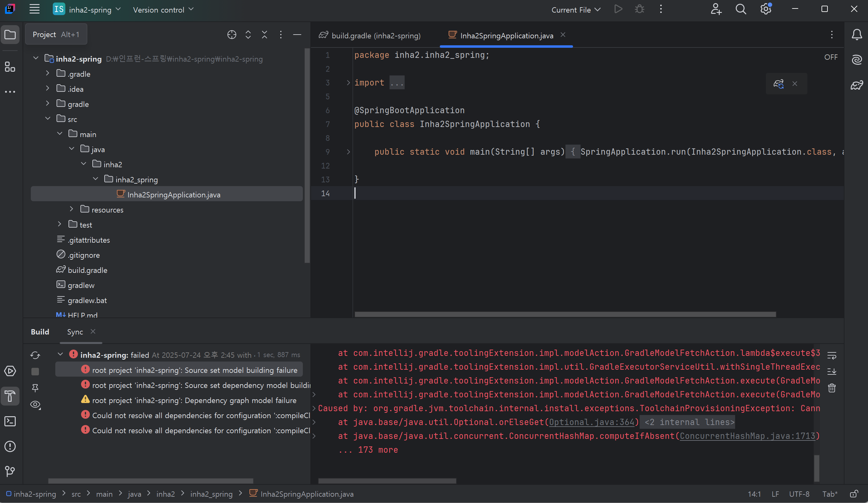Toggle the OFF inspection highlighting widget
868x503 pixels.
(831, 57)
